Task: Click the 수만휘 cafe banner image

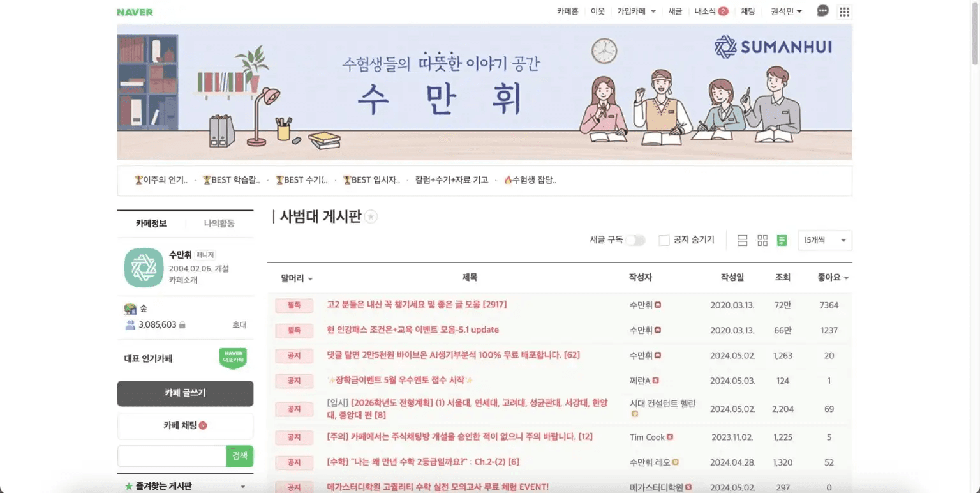Action: [485, 92]
